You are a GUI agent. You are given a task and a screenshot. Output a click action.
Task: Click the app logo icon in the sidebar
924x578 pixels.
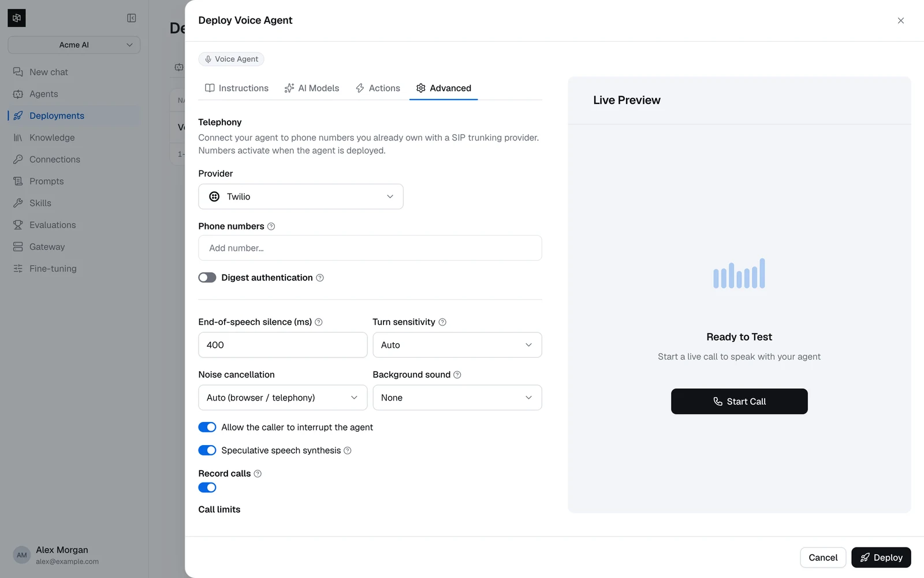pyautogui.click(x=17, y=18)
